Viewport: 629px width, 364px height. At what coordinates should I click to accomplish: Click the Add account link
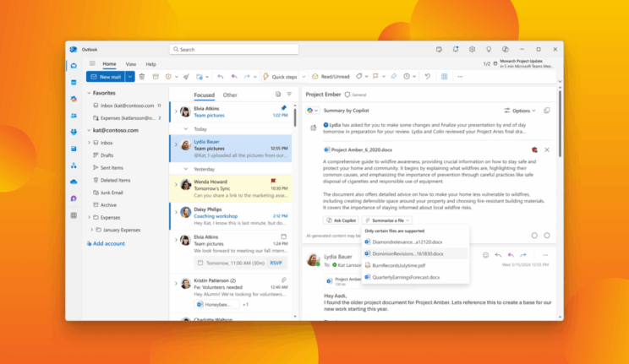tap(106, 243)
